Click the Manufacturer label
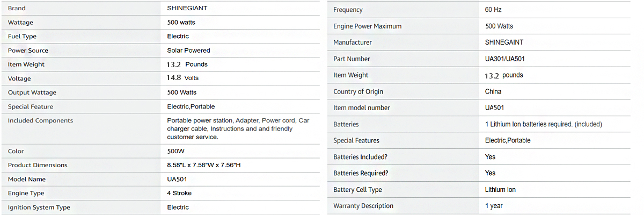This screenshot has height=215, width=644. [x=352, y=42]
